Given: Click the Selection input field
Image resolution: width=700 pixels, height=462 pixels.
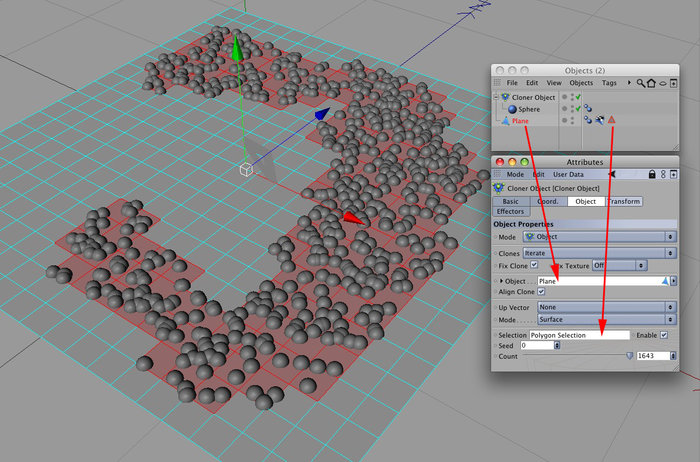Looking at the screenshot, I should click(579, 335).
